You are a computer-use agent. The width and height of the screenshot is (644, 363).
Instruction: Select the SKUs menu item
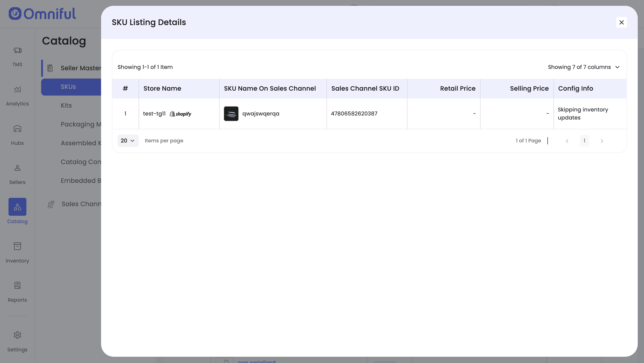coord(68,87)
